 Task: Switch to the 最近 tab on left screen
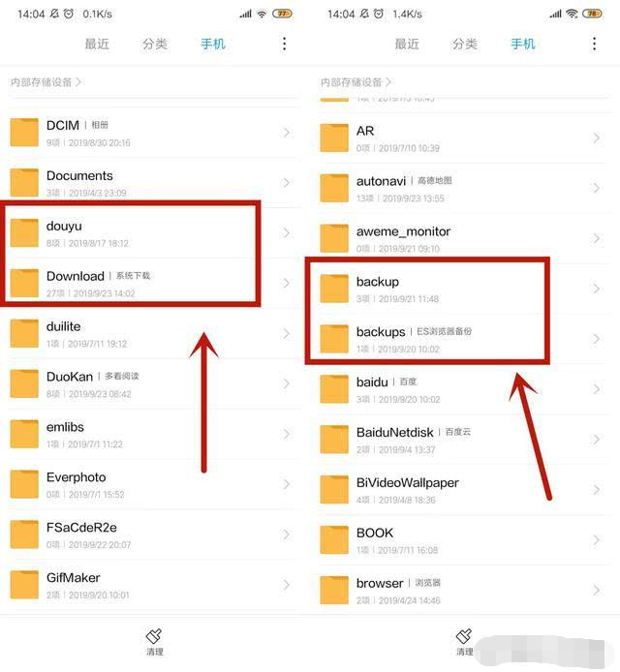click(x=97, y=44)
